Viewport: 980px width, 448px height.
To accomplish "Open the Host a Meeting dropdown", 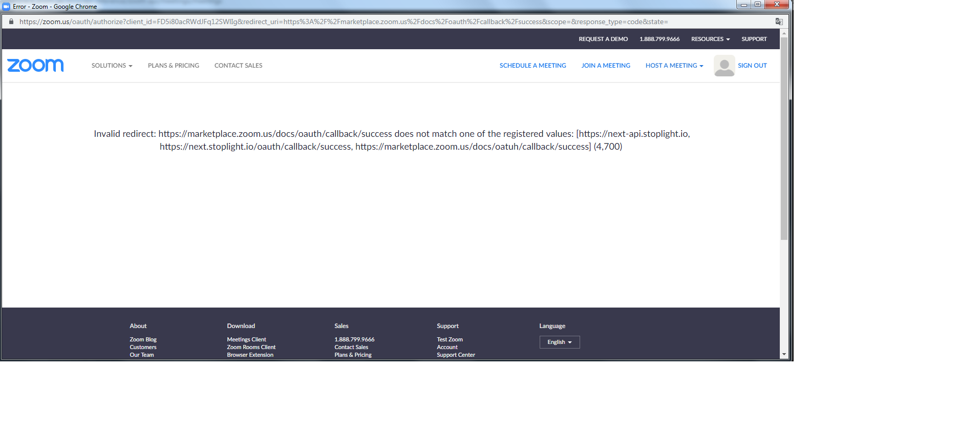I will [674, 66].
